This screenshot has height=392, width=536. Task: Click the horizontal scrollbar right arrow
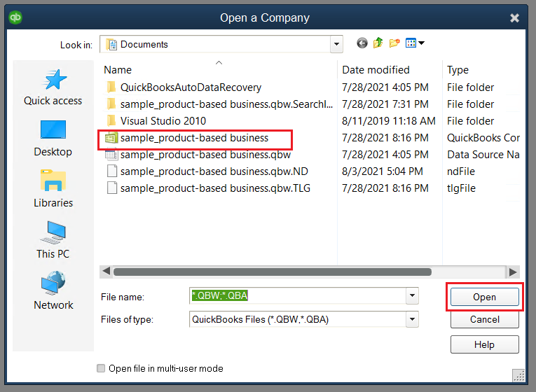(514, 271)
